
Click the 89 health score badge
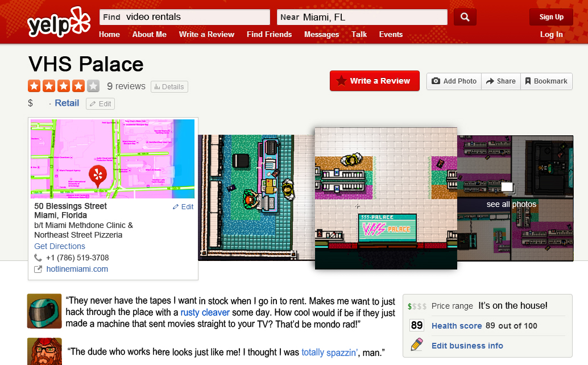pyautogui.click(x=417, y=325)
